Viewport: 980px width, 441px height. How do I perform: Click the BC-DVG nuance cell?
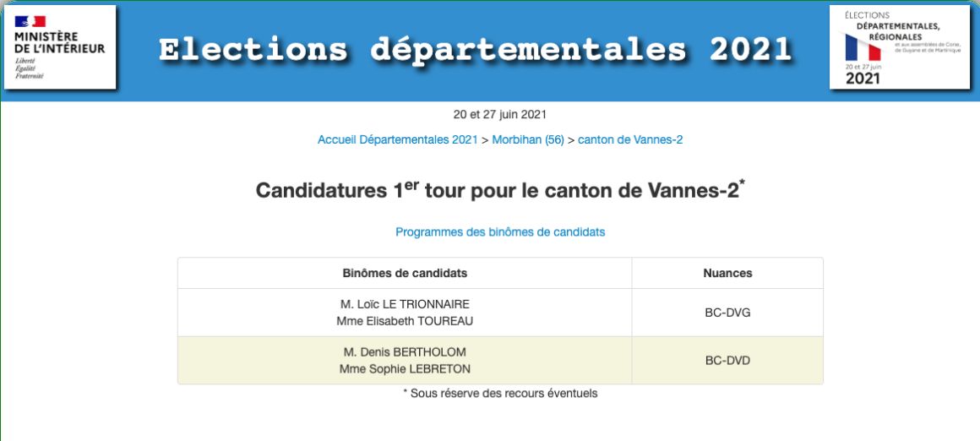point(727,313)
